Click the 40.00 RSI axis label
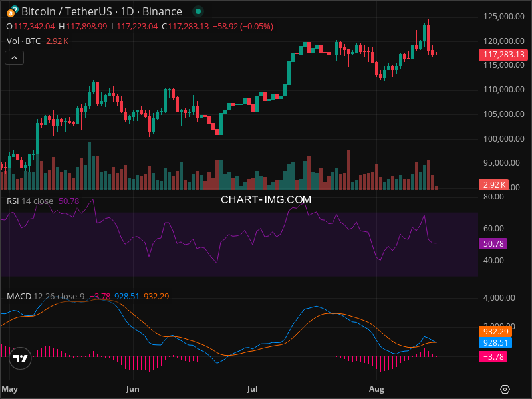Viewport: 532px width, 399px height. click(493, 261)
